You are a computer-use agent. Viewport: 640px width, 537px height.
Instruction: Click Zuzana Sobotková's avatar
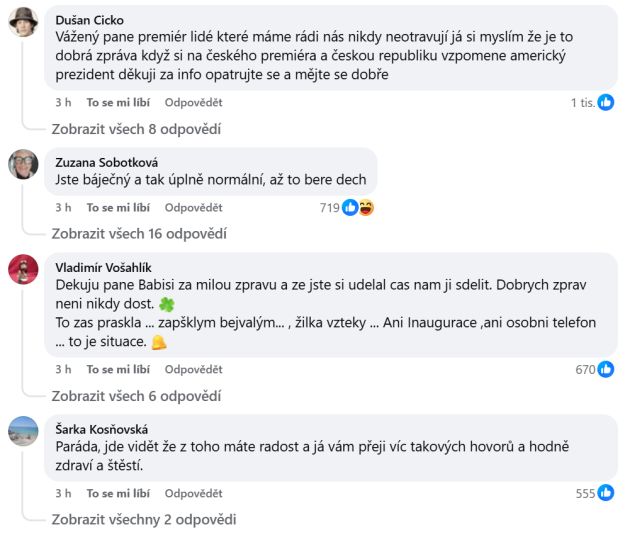(23, 164)
